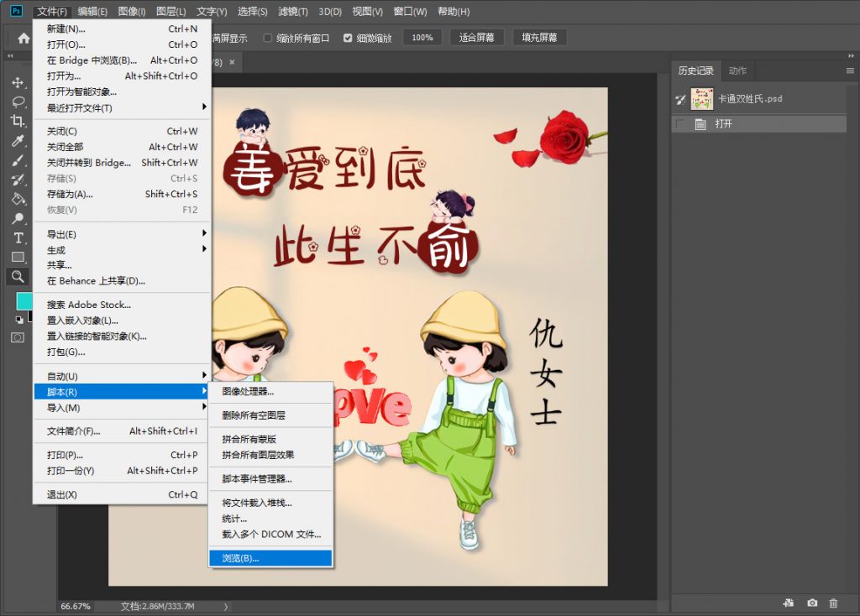
Task: Open the History panel menu icon
Action: click(x=849, y=70)
